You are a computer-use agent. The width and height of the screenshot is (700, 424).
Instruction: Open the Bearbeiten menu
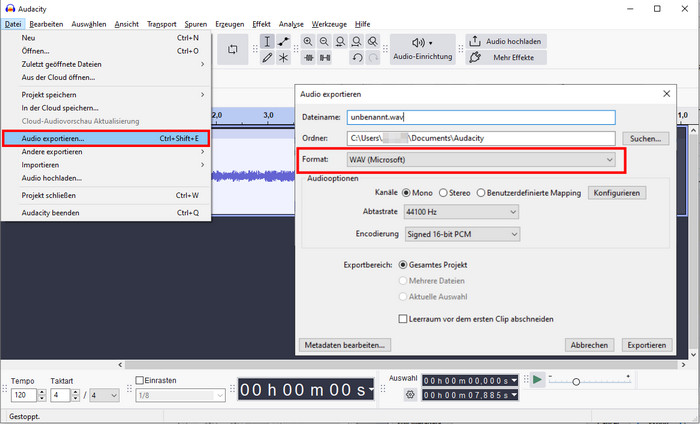tap(46, 24)
